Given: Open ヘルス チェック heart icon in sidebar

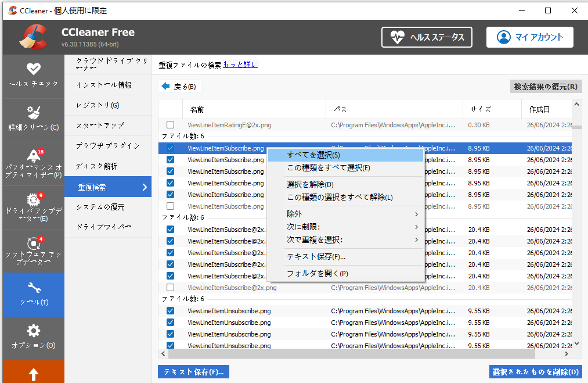Looking at the screenshot, I should (33, 69).
